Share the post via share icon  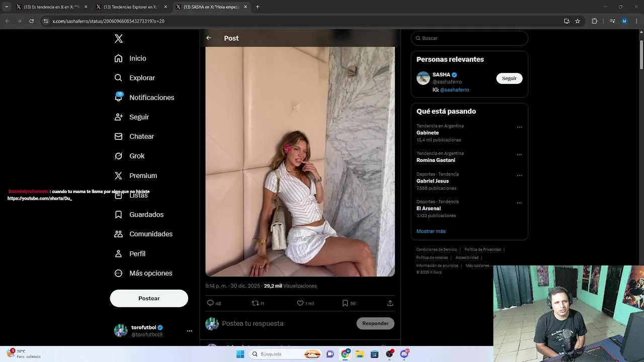pos(390,303)
